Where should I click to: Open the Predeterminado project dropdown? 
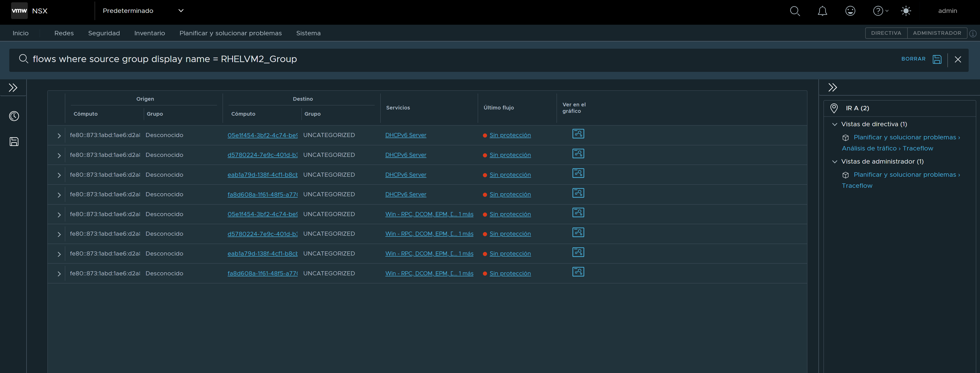[143, 11]
